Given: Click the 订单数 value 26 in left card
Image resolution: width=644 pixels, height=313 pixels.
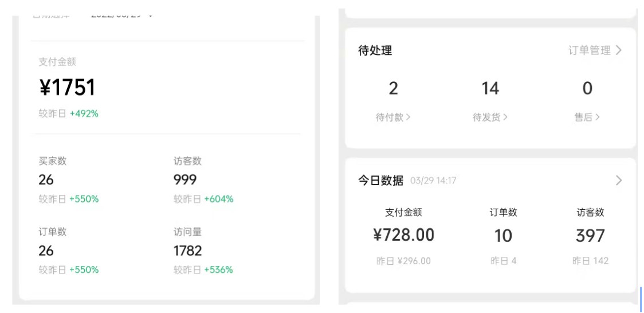Looking at the screenshot, I should point(46,251).
